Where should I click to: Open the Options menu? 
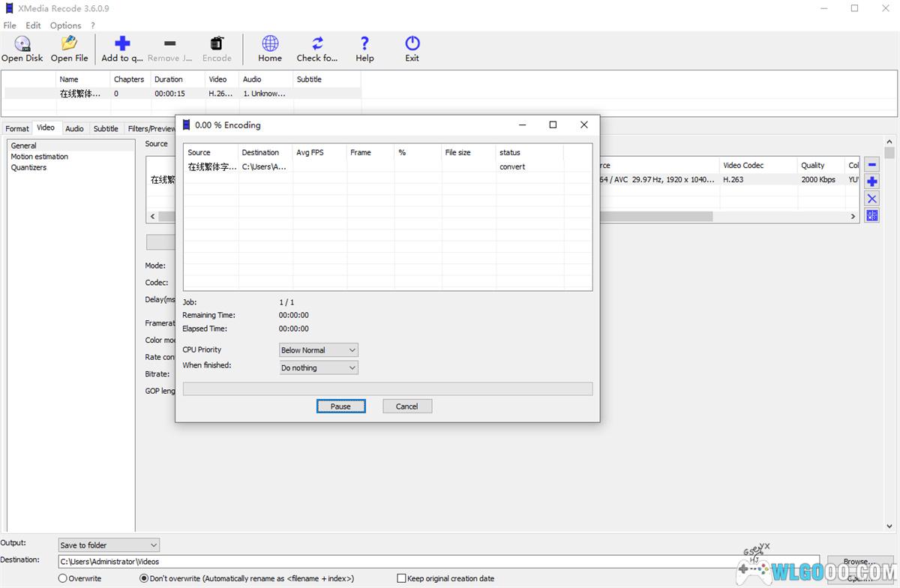tap(65, 25)
